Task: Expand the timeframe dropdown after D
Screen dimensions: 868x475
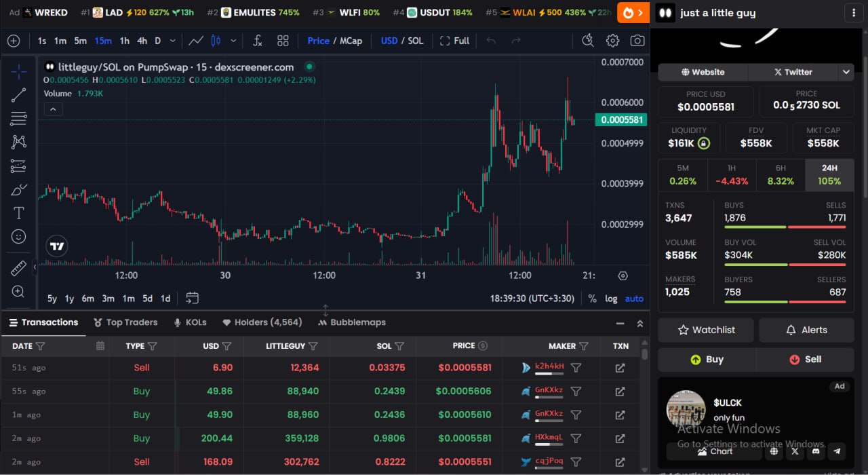Action: (x=172, y=41)
